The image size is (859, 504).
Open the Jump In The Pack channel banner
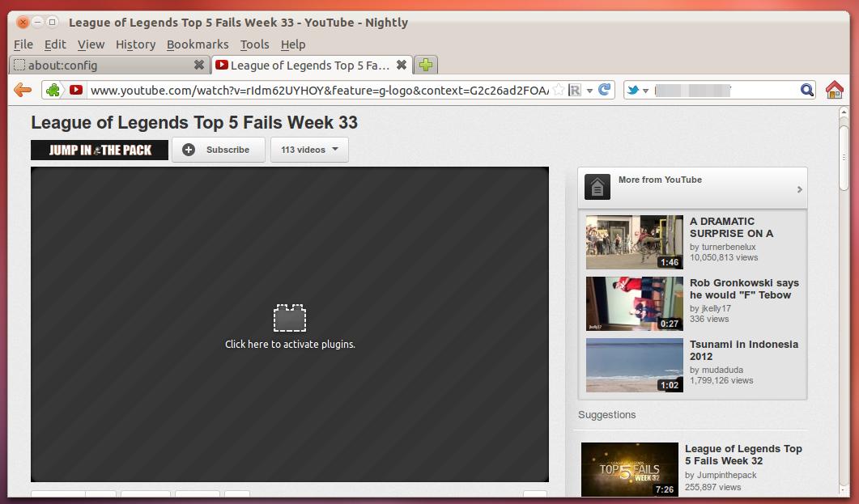[99, 150]
